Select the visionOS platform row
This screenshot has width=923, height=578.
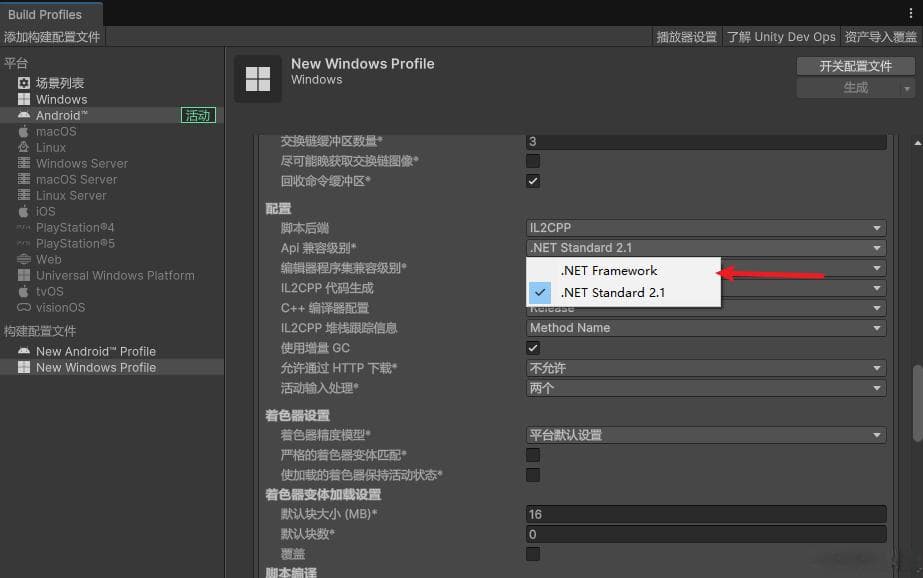[x=112, y=307]
